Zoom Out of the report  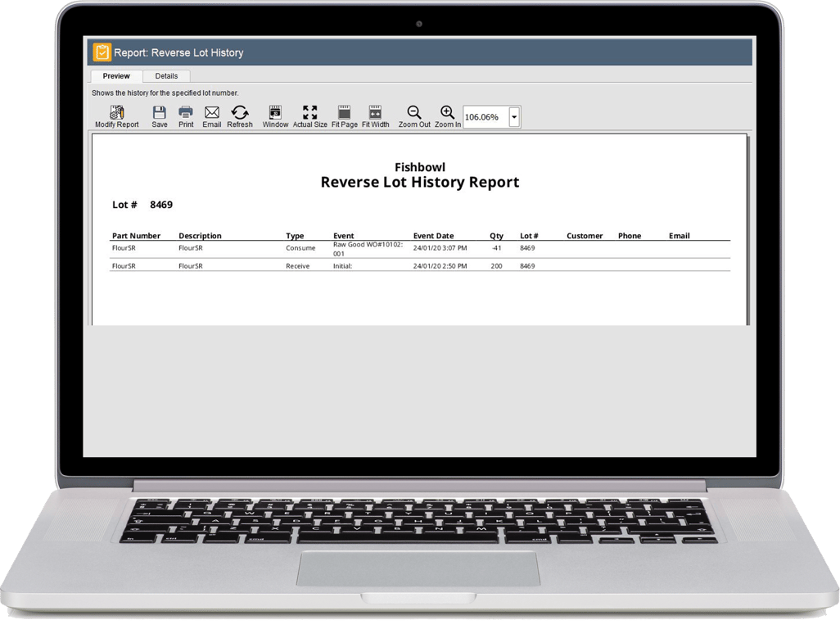coord(414,116)
